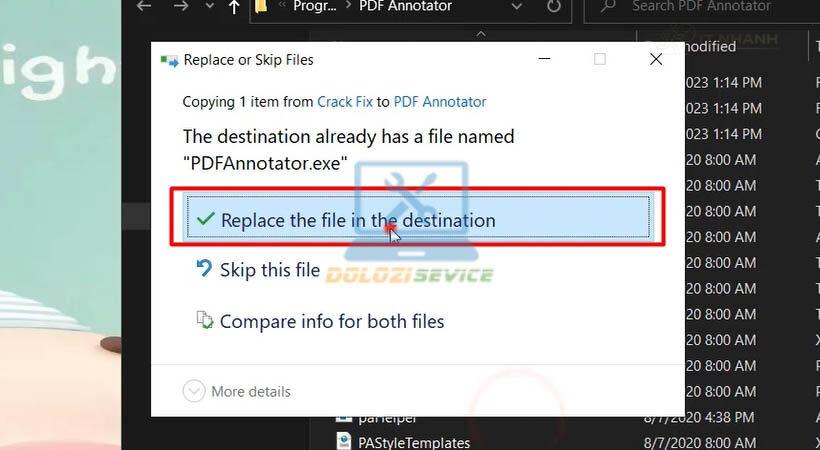Expand the address bar history dropdown
The height and width of the screenshot is (450, 820).
click(517, 7)
